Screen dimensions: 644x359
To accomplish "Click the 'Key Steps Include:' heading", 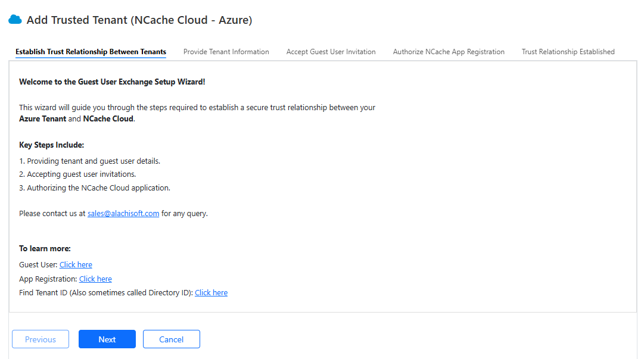I will pyautogui.click(x=51, y=145).
